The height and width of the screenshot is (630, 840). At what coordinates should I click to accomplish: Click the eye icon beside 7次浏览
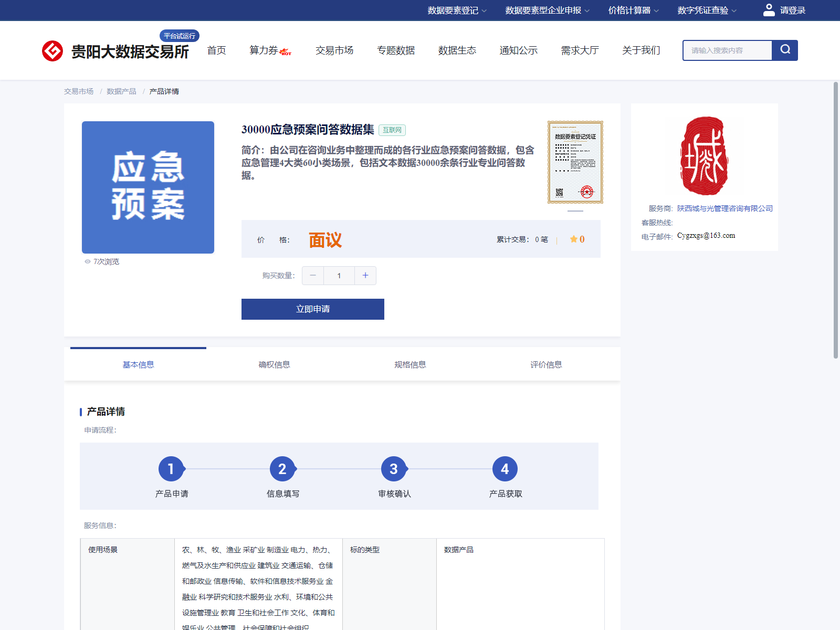click(x=88, y=261)
